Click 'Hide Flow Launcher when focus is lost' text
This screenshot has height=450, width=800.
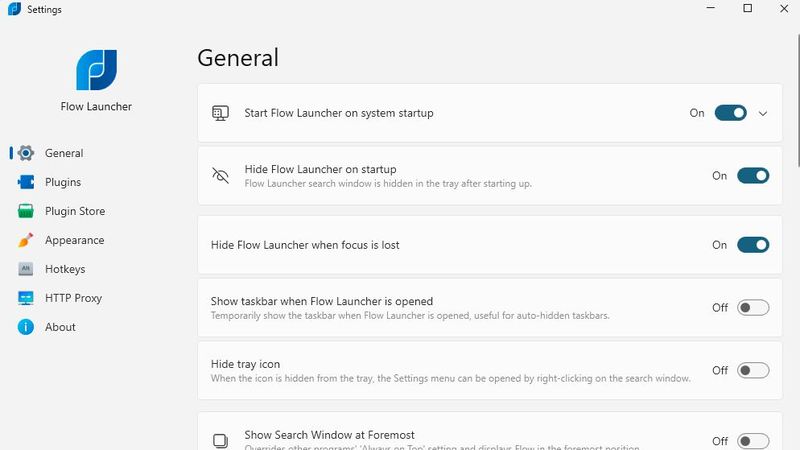[305, 245]
